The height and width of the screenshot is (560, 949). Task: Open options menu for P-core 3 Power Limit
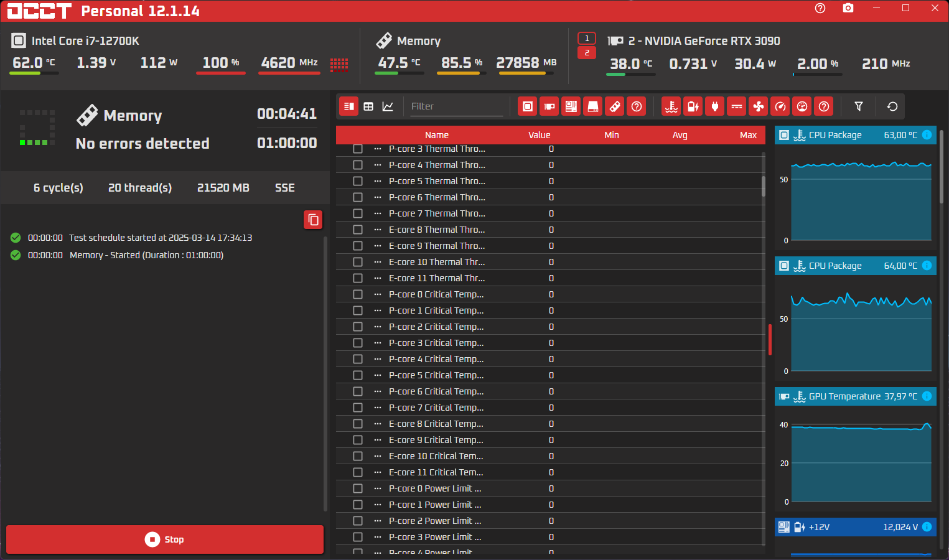pyautogui.click(x=378, y=537)
